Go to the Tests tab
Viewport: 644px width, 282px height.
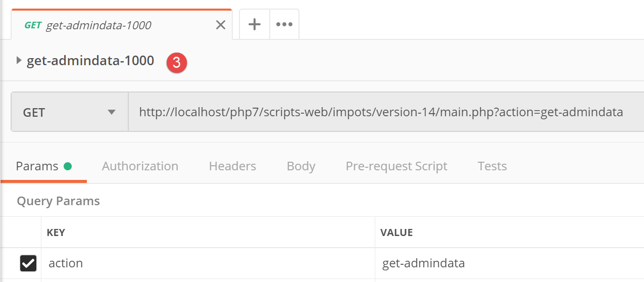(x=492, y=166)
